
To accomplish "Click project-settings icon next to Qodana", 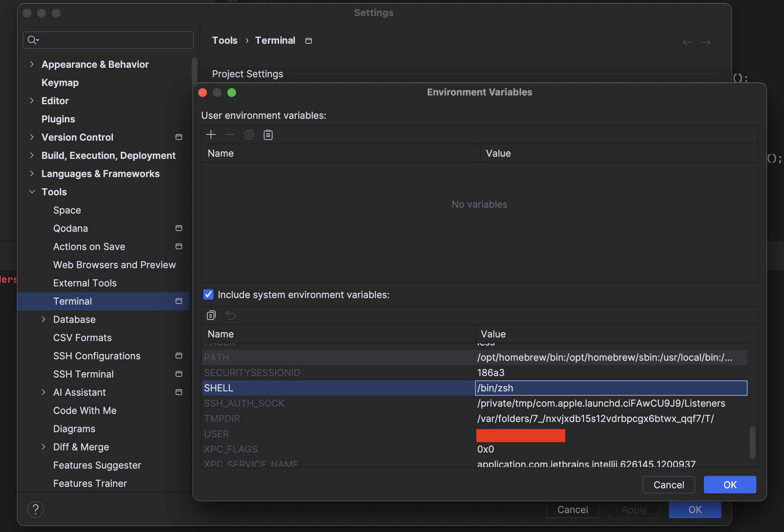I will 179,228.
